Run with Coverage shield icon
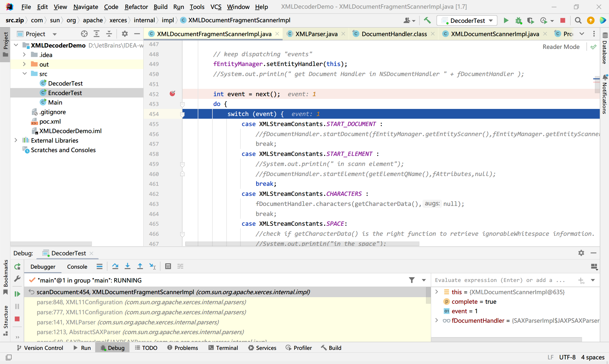609x364 pixels. [x=530, y=20]
